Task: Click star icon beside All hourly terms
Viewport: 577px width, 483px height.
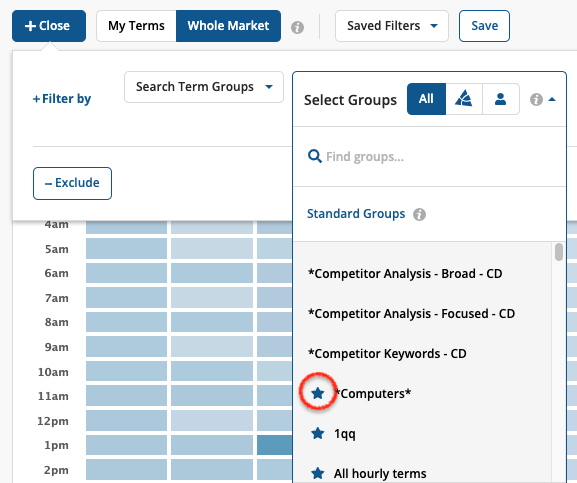Action: (x=318, y=473)
